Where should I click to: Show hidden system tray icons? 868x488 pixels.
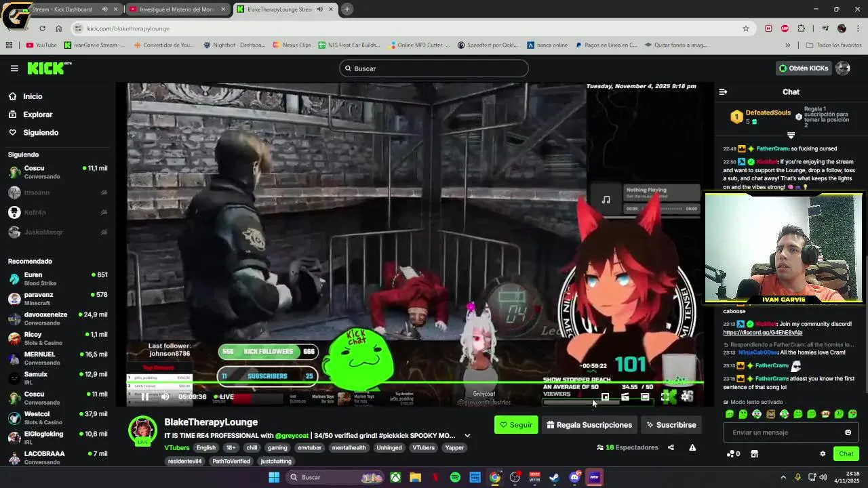pyautogui.click(x=783, y=477)
